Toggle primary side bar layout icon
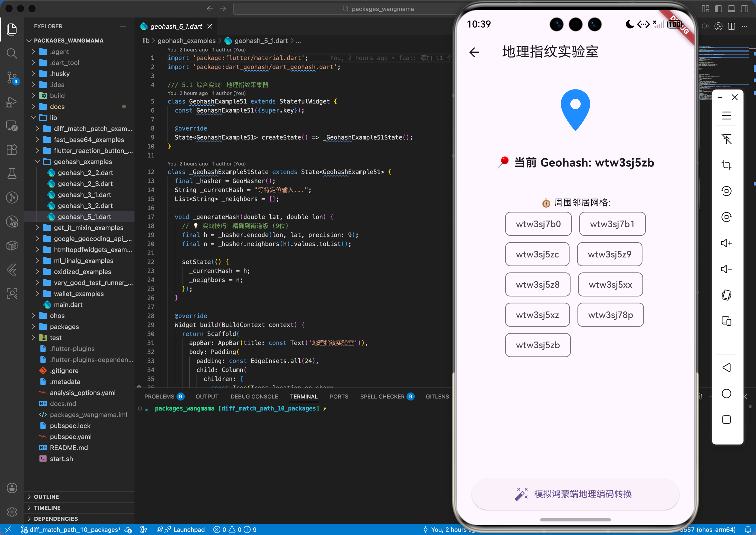The height and width of the screenshot is (535, 756). [x=718, y=9]
